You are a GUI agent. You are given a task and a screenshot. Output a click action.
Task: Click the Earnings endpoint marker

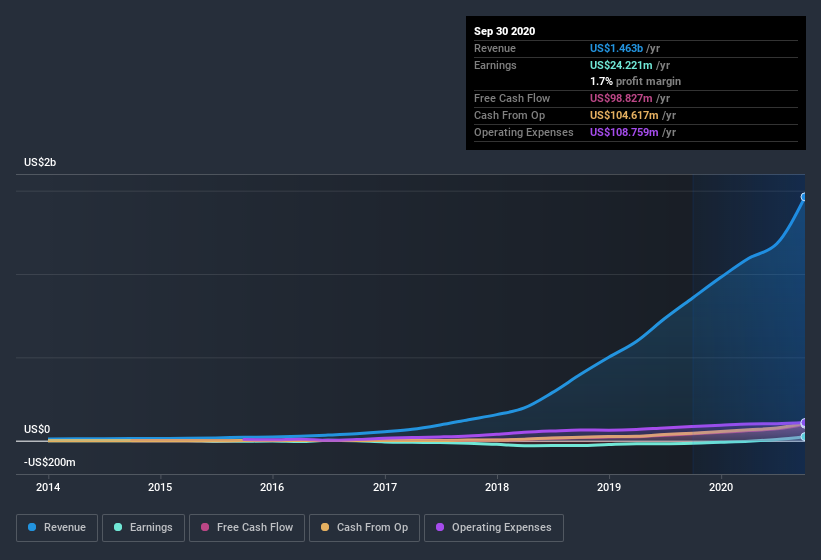pyautogui.click(x=804, y=436)
